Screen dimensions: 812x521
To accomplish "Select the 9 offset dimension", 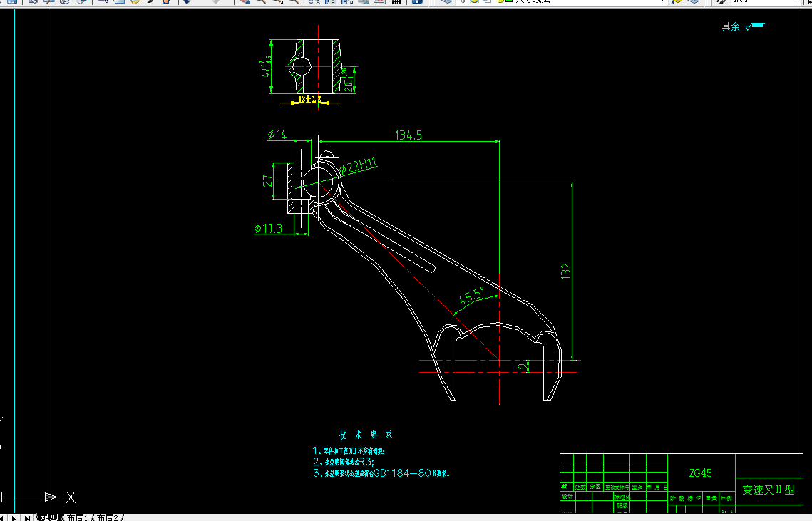I will coord(523,366).
